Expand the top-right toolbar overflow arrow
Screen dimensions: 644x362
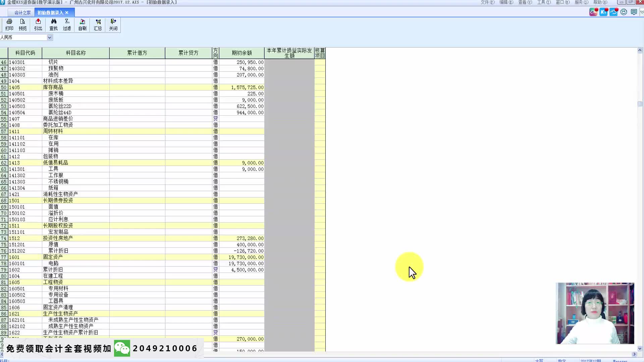click(642, 12)
